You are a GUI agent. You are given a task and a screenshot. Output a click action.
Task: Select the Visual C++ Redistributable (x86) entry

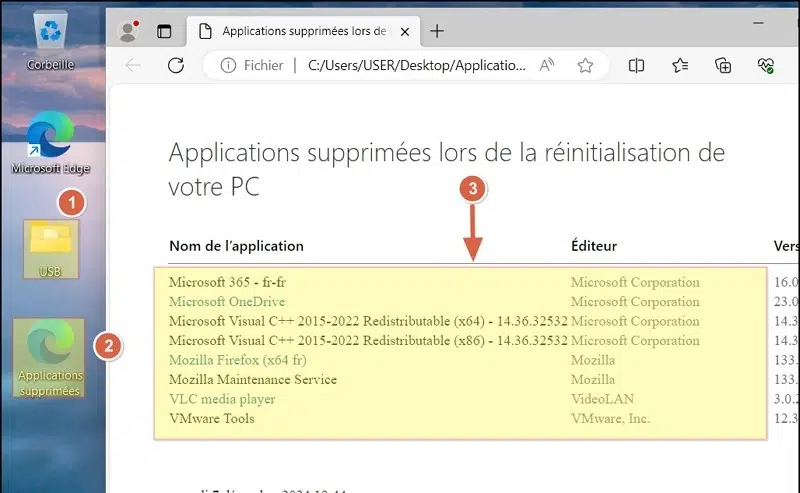coord(368,340)
